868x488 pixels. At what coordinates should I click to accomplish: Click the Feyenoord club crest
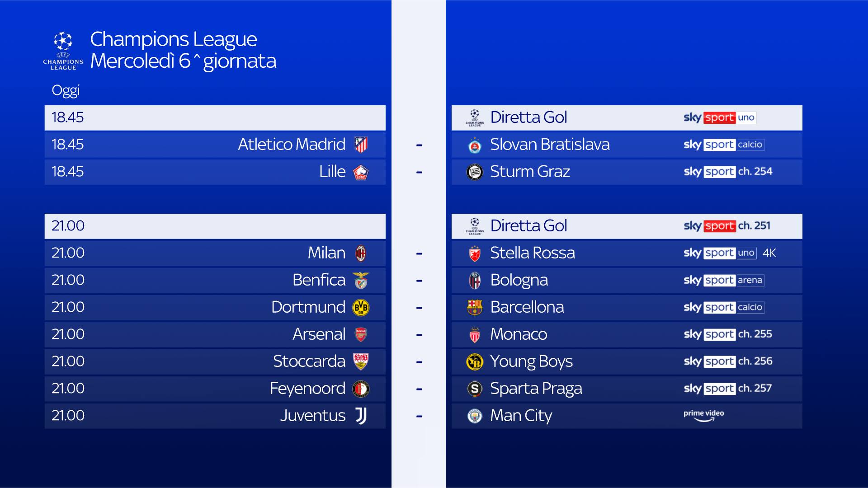[360, 389]
